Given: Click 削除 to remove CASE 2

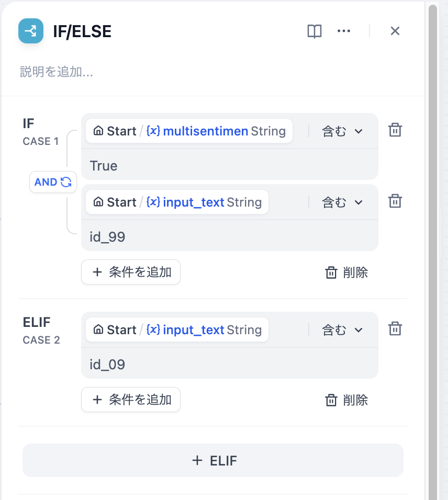Looking at the screenshot, I should point(346,400).
